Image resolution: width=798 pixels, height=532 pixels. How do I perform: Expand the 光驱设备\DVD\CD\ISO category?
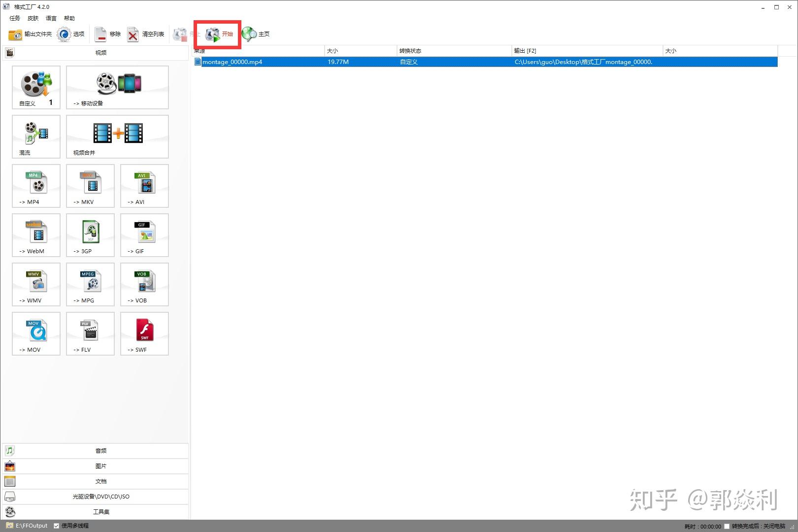[x=96, y=497]
